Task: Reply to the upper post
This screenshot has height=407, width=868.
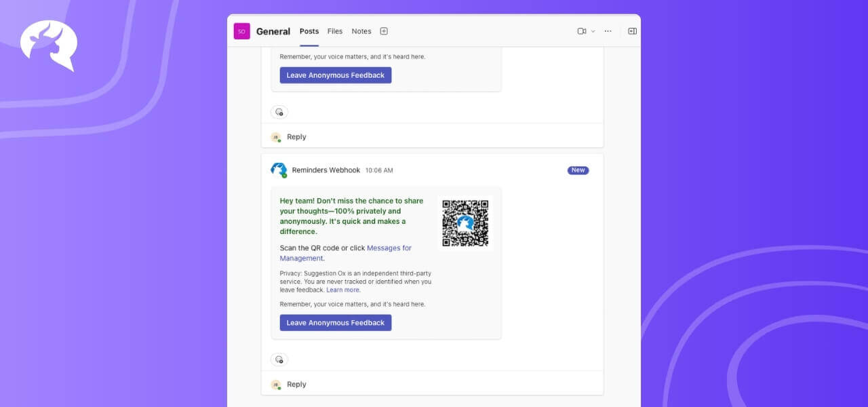Action: point(296,137)
